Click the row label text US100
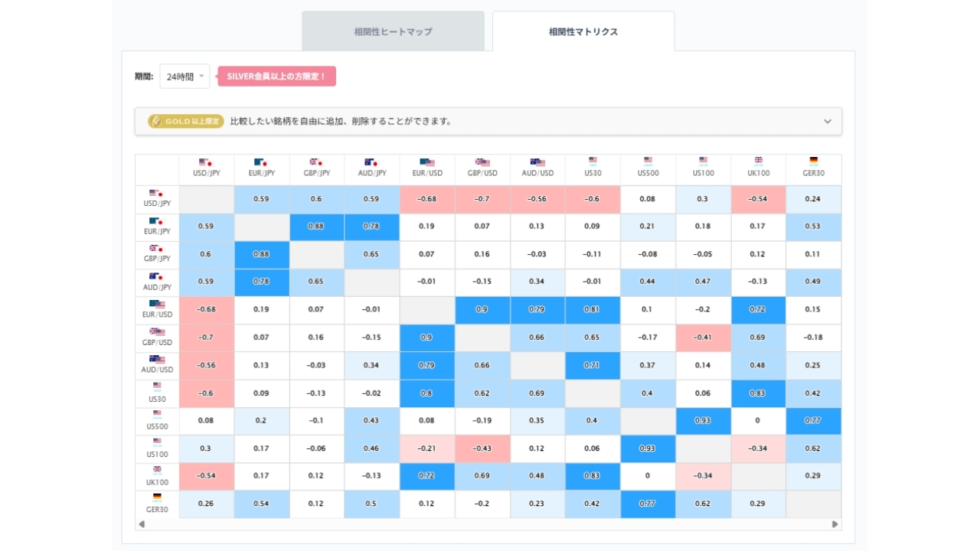The width and height of the screenshot is (980, 551). [157, 455]
